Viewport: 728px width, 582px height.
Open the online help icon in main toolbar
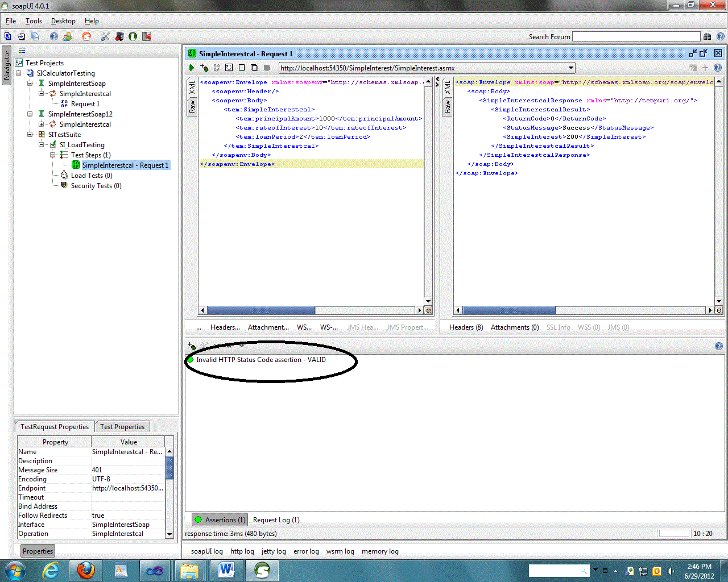(54, 36)
